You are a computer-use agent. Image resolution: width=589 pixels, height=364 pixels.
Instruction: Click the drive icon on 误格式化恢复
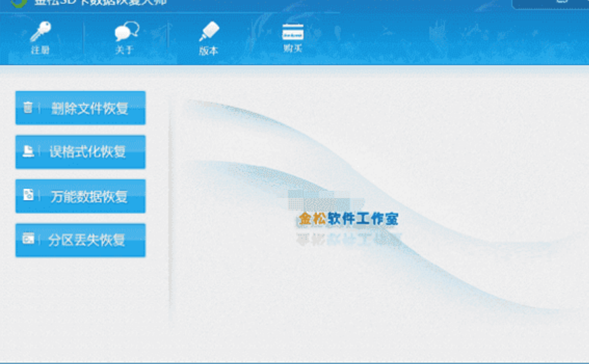28,152
